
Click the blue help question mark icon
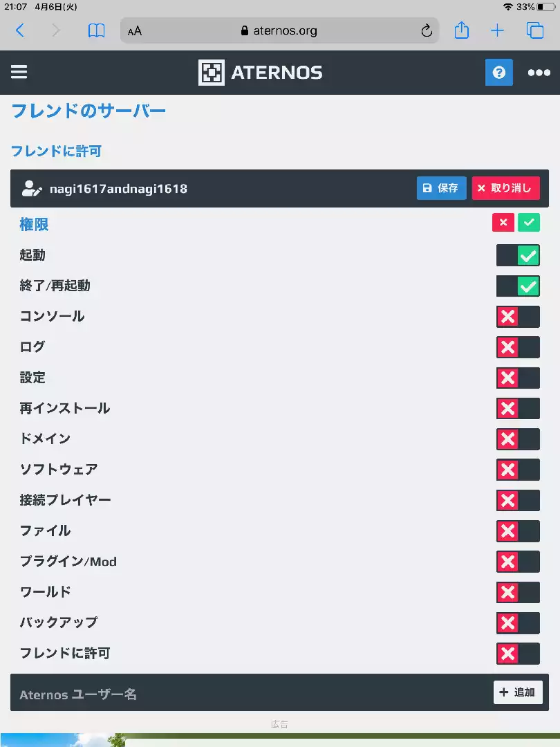tap(498, 73)
